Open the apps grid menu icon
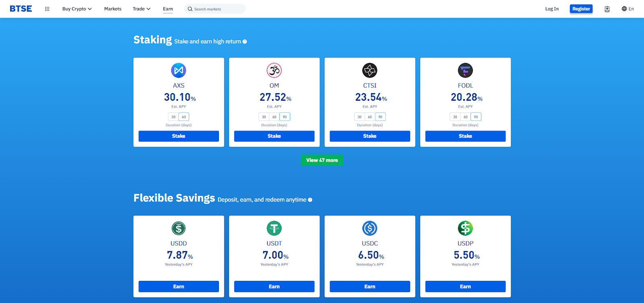Viewport: 644px width, 303px height. tap(47, 9)
